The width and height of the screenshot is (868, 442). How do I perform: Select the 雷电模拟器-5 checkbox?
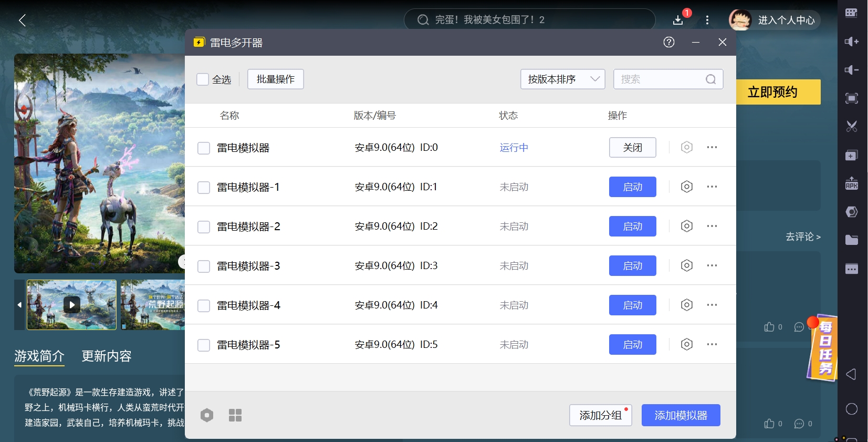click(204, 345)
